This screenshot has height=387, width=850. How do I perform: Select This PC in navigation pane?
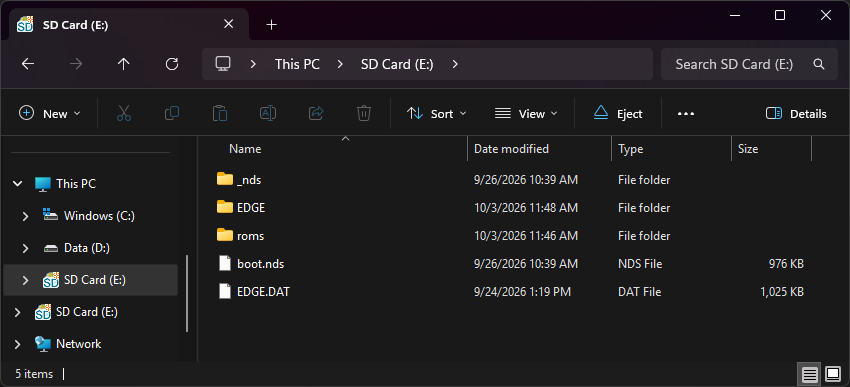(x=76, y=184)
